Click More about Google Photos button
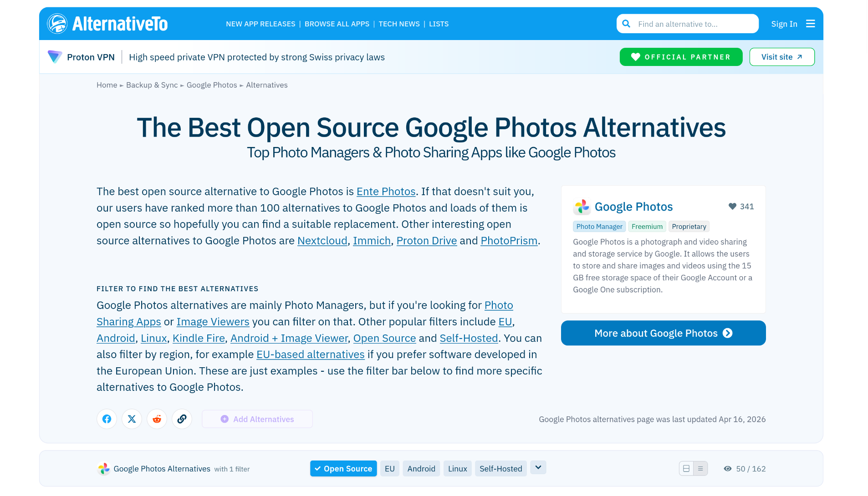This screenshot has height=496, width=868. (x=664, y=333)
